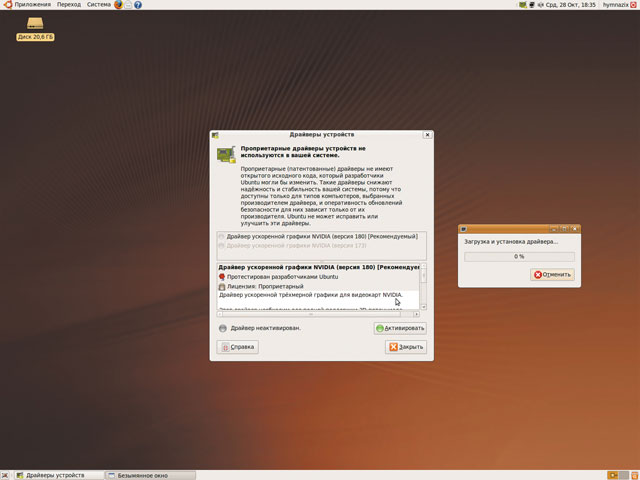Click the clock showing 'Срд, 28 Окт, 18:35'
Image resolution: width=640 pixels, height=480 pixels.
[571, 5]
